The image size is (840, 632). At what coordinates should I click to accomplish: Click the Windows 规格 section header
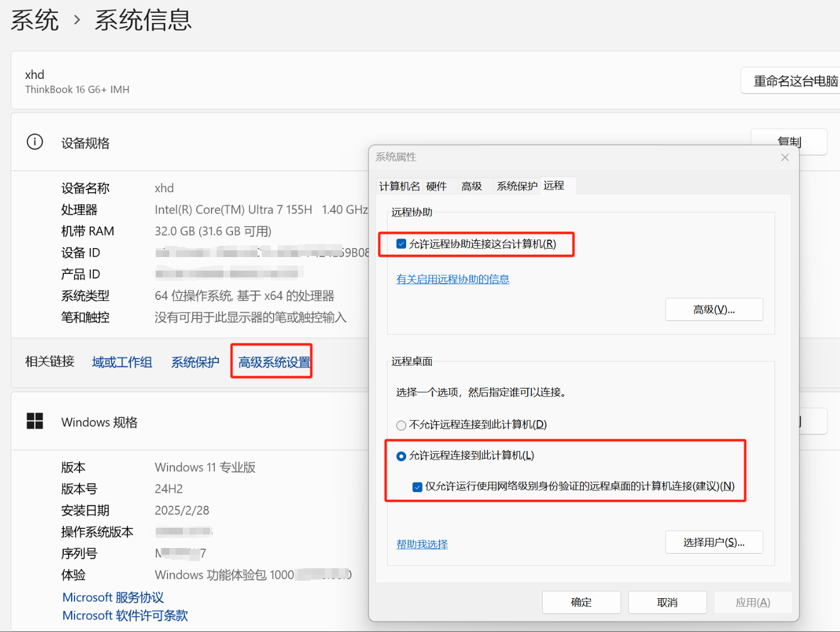click(99, 422)
